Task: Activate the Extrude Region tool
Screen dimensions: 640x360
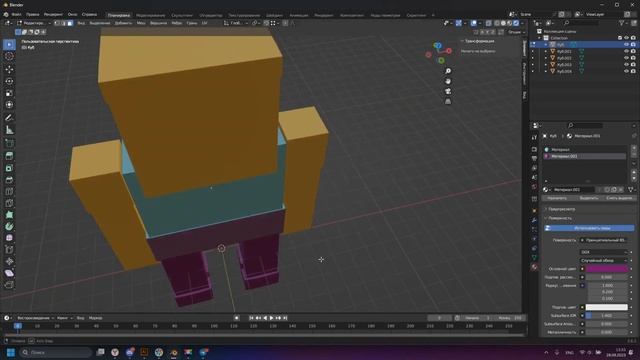Action: (x=9, y=156)
